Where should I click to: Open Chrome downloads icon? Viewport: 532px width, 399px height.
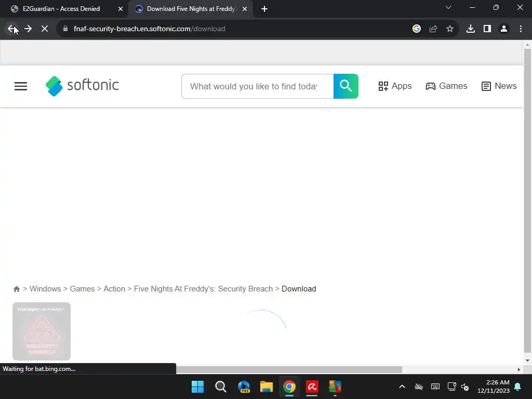pyautogui.click(x=471, y=29)
